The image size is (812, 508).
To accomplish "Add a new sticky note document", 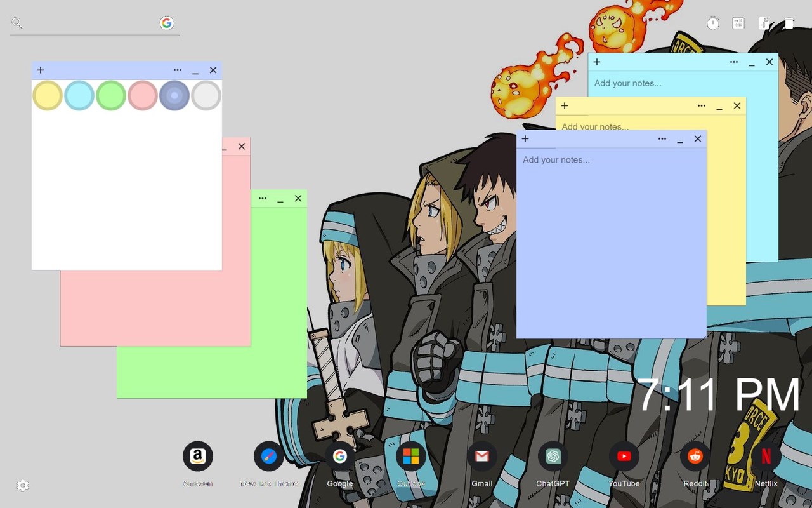I will click(764, 23).
